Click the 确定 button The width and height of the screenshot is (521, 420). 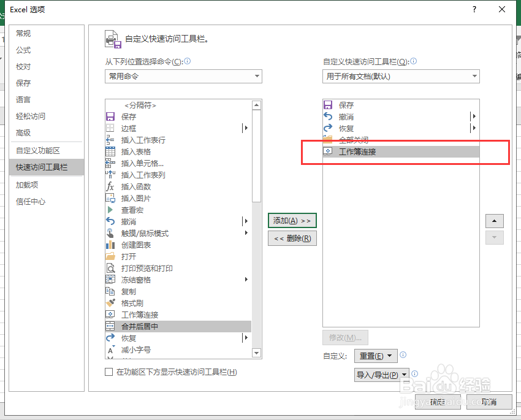[x=439, y=403]
